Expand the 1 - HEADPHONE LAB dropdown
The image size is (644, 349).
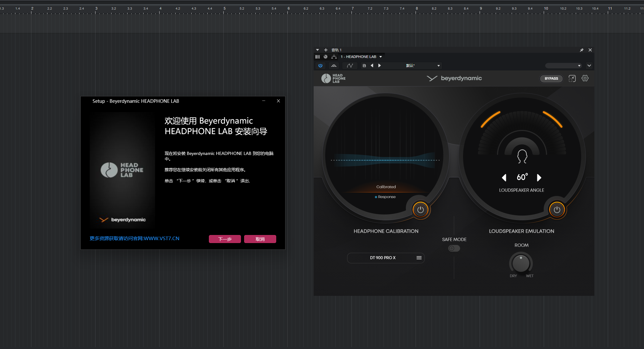click(381, 57)
